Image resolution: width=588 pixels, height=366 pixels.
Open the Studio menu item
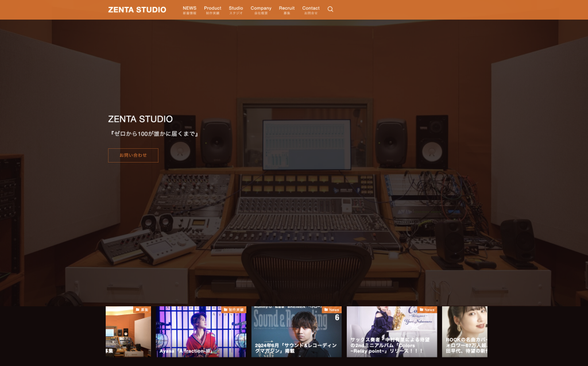pos(236,10)
